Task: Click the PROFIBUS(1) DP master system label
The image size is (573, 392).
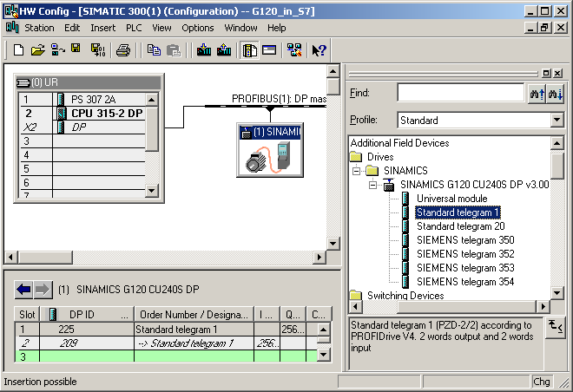Action: coord(279,99)
